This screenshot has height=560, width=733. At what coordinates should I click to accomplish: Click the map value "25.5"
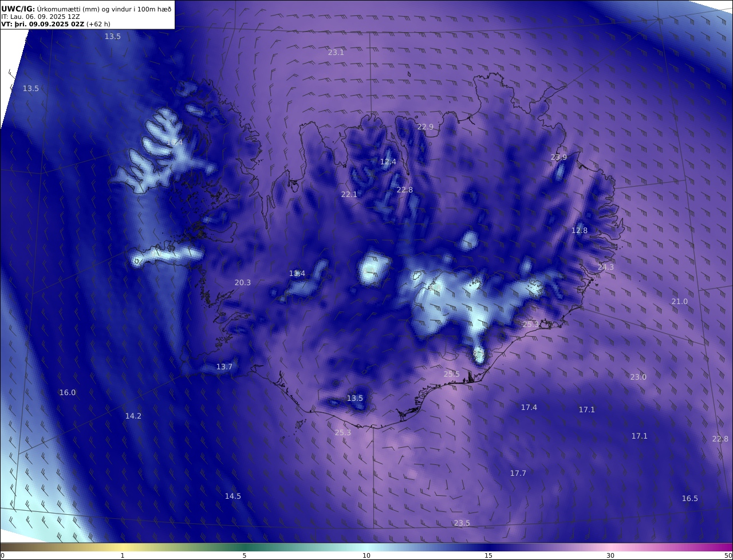[452, 374]
